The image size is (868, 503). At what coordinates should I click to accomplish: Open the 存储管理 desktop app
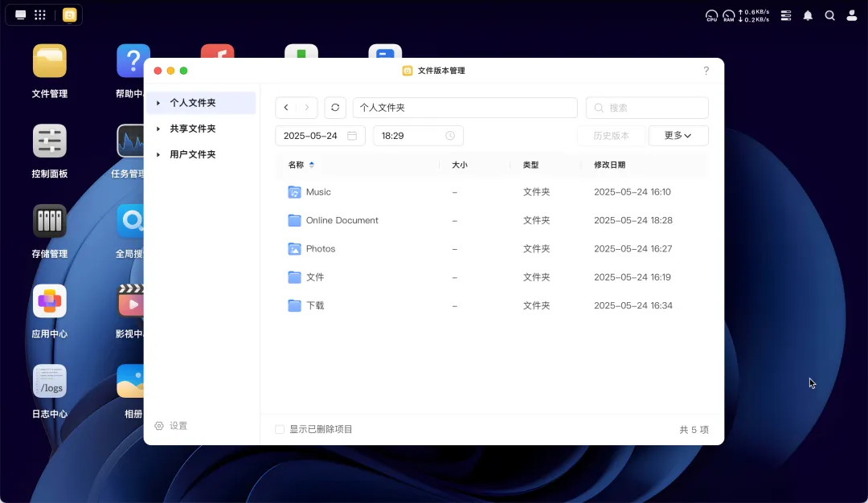pos(49,221)
